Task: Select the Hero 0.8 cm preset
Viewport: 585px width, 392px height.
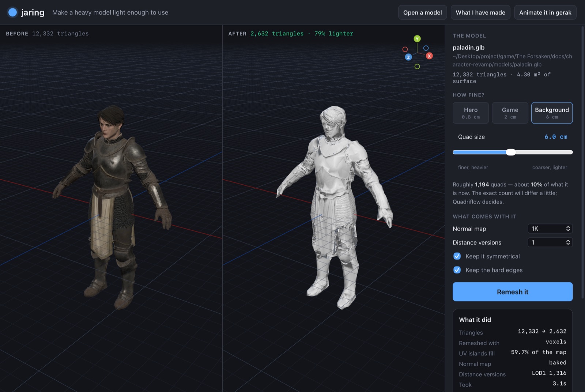Action: coord(471,113)
